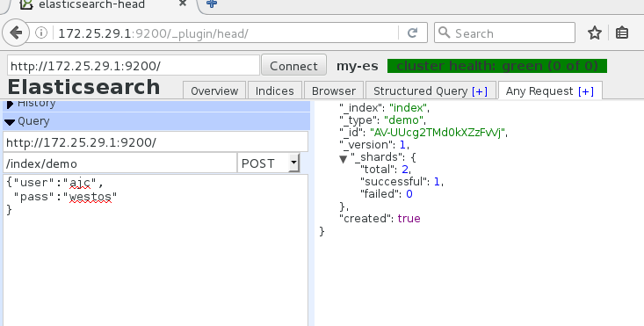Select the Structured Query tab
This screenshot has width=644, height=326.
[420, 91]
